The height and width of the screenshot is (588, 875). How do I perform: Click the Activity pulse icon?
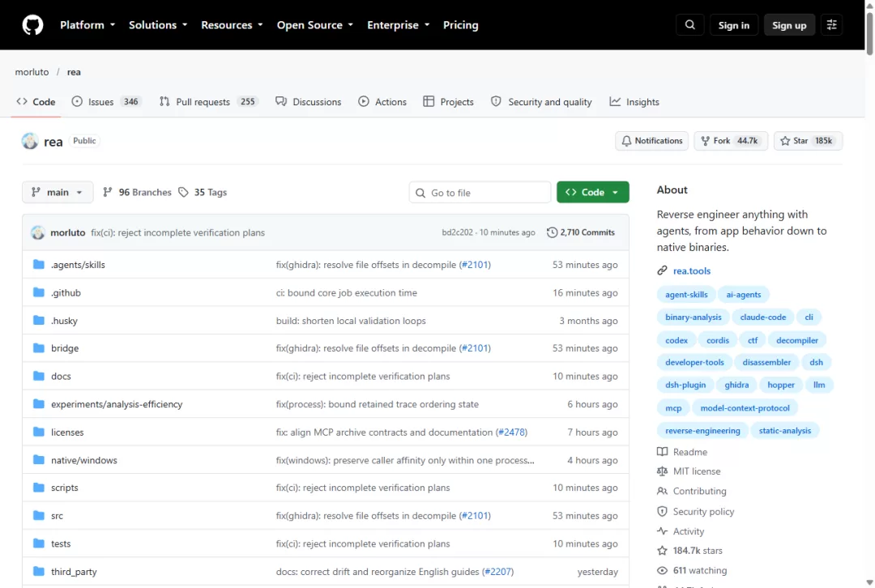[662, 531]
